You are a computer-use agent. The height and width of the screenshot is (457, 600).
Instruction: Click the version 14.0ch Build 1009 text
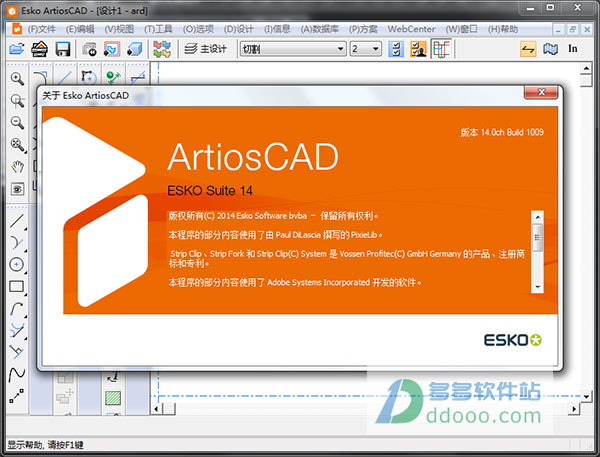[x=502, y=132]
